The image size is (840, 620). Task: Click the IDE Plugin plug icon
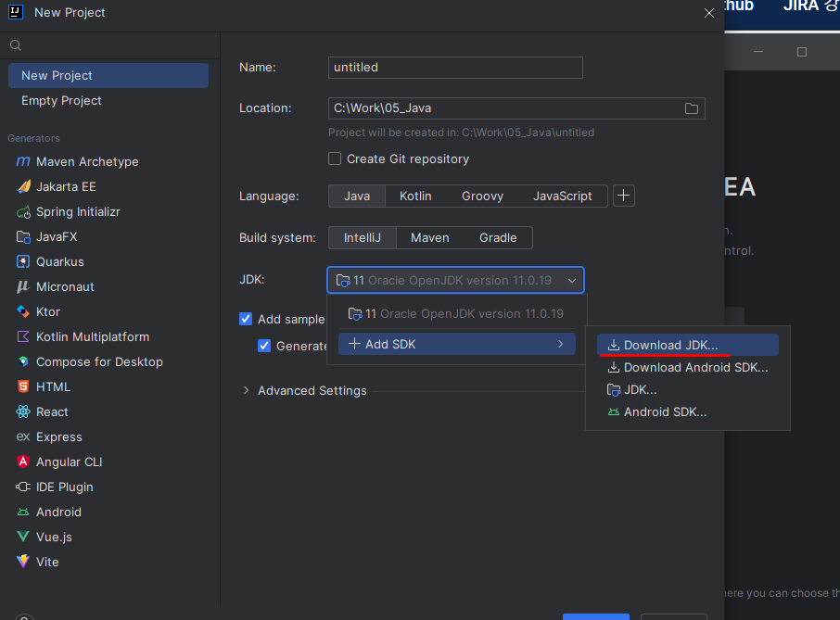[x=23, y=487]
